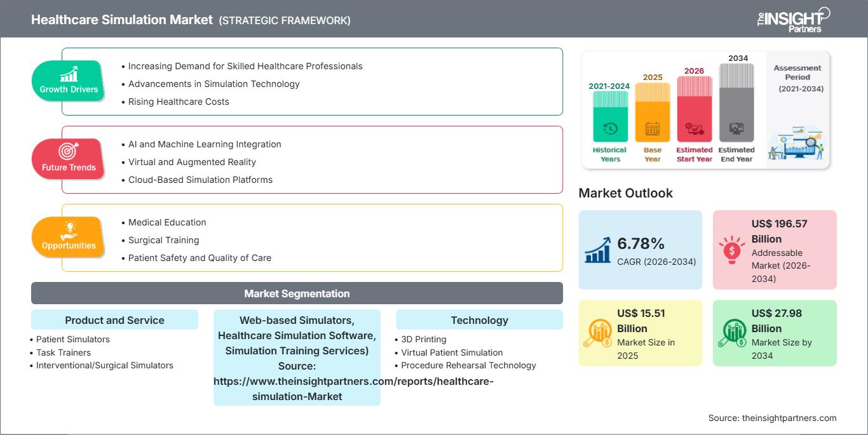This screenshot has width=868, height=435.
Task: Click the US$ 196.57 Billion card
Action: (775, 250)
